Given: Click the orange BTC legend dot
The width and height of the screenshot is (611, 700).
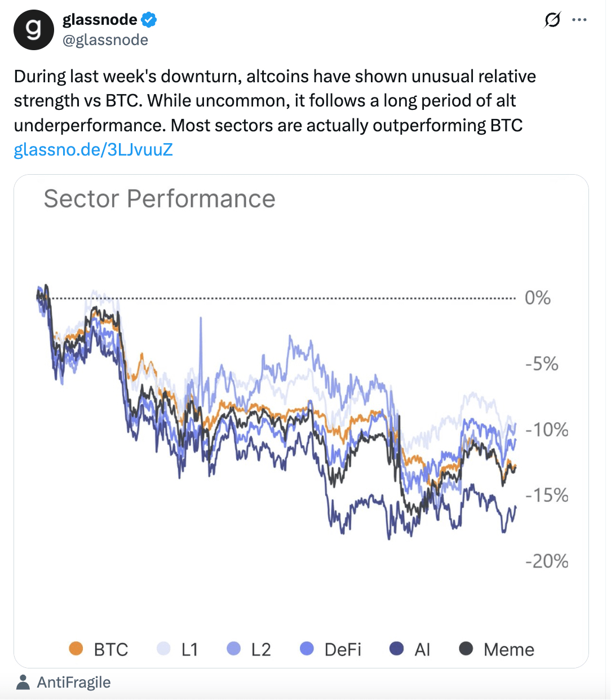Looking at the screenshot, I should click(x=76, y=649).
